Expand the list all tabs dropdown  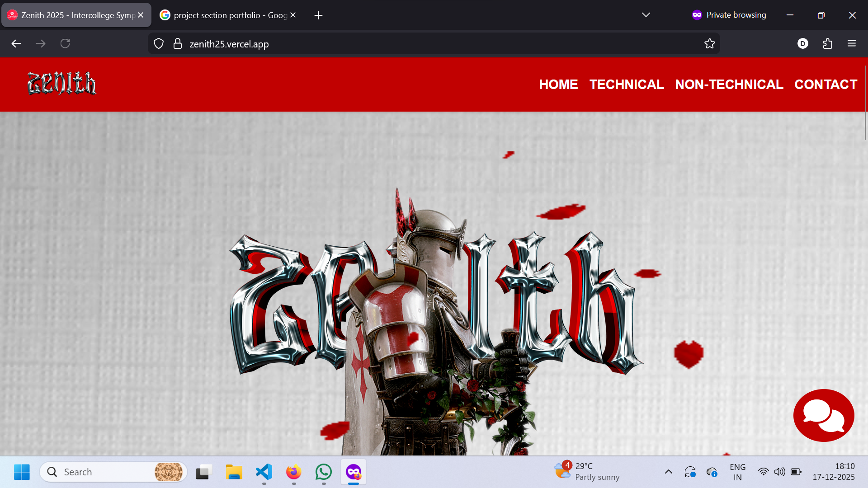point(646,15)
